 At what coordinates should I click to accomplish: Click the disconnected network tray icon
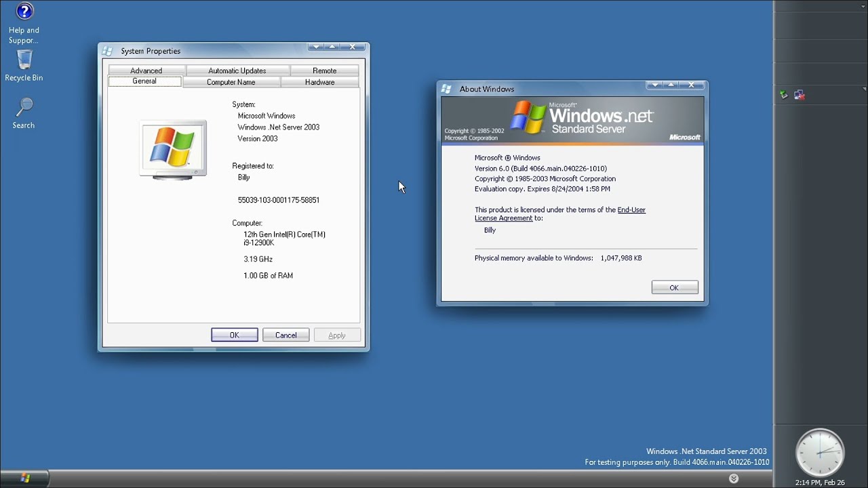[x=800, y=95]
